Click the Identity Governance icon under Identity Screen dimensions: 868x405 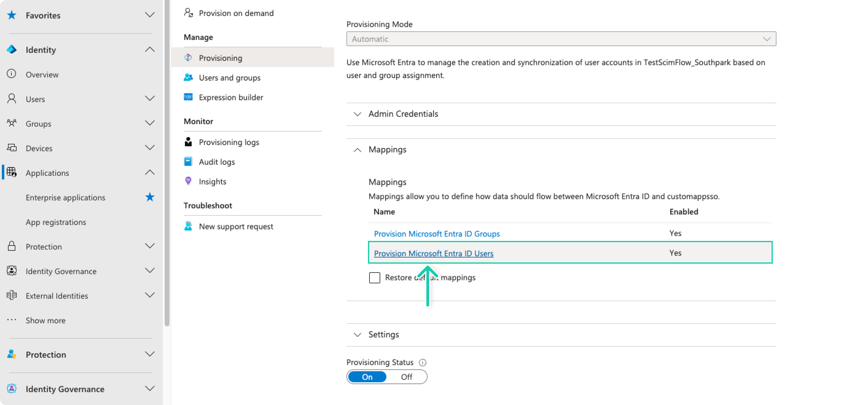coord(12,271)
